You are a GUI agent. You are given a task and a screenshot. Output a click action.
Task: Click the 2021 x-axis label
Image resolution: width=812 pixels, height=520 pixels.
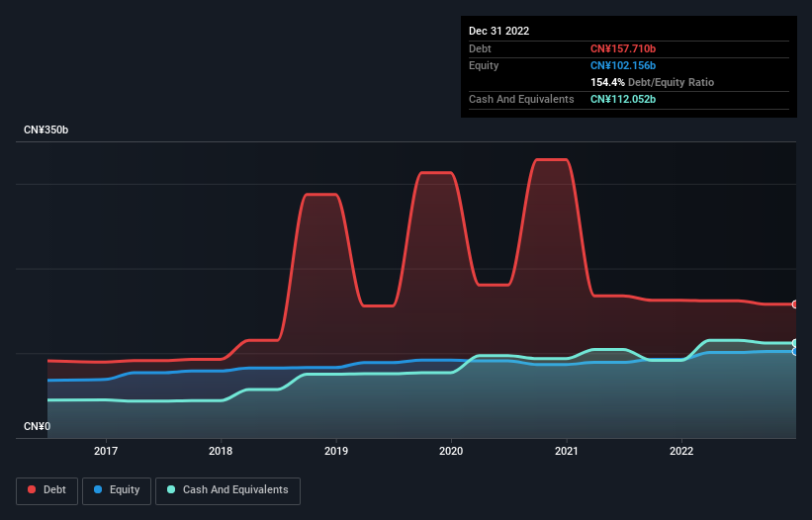[567, 451]
